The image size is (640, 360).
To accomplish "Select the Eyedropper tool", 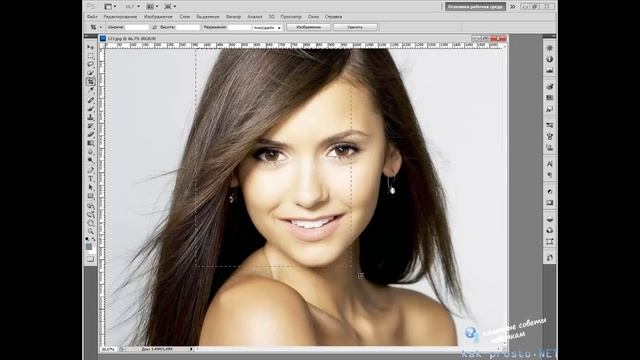I will pyautogui.click(x=91, y=90).
